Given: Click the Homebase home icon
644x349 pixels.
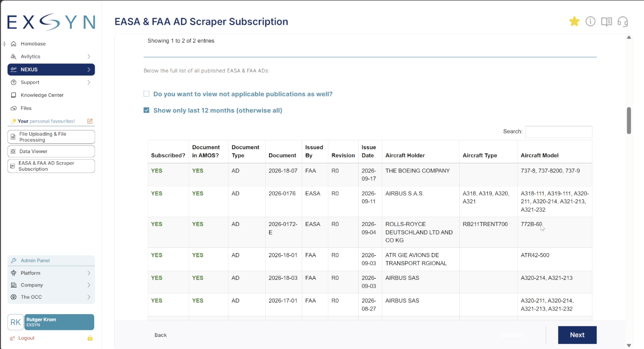Looking at the screenshot, I should [x=14, y=44].
